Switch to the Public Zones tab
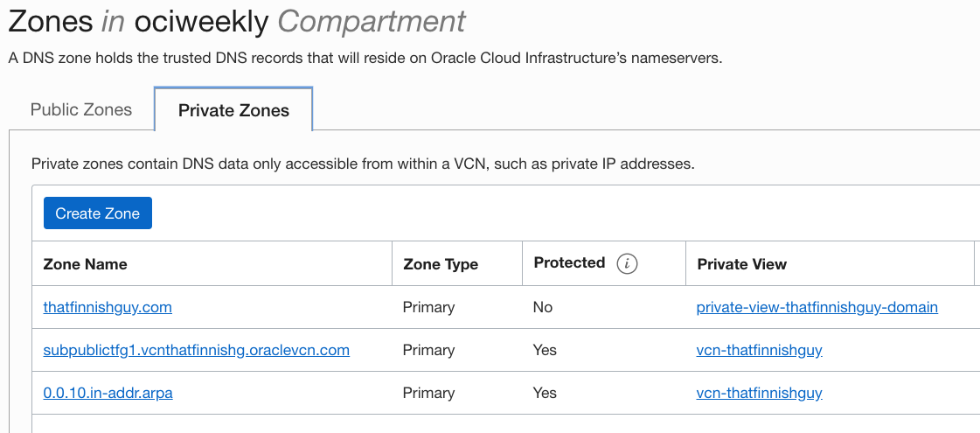The image size is (980, 433). click(81, 109)
